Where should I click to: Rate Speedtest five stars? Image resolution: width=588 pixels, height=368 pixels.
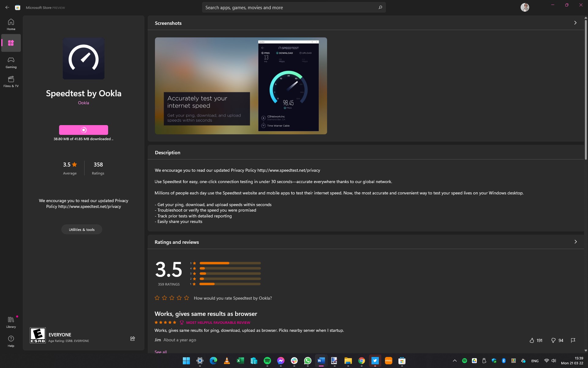click(187, 298)
